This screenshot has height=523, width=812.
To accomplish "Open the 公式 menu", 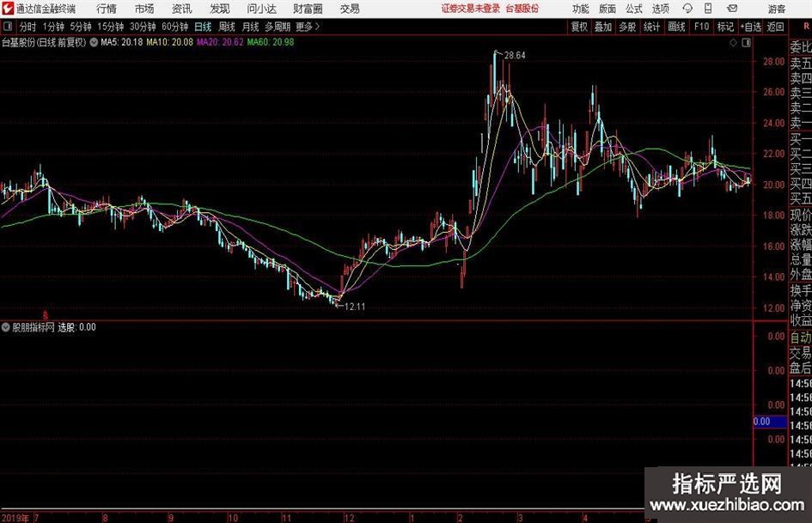I will pyautogui.click(x=633, y=9).
